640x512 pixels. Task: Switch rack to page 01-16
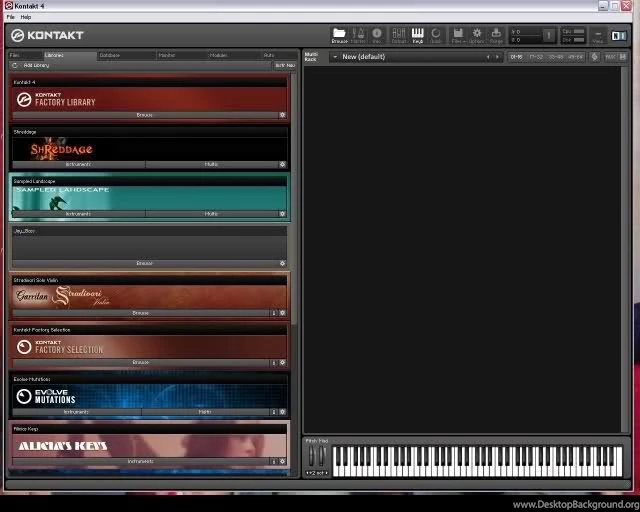click(x=516, y=57)
